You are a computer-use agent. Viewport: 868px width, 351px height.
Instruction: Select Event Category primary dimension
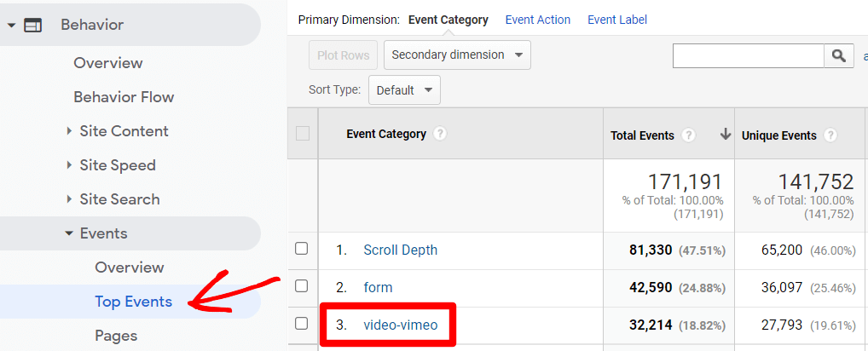click(448, 20)
